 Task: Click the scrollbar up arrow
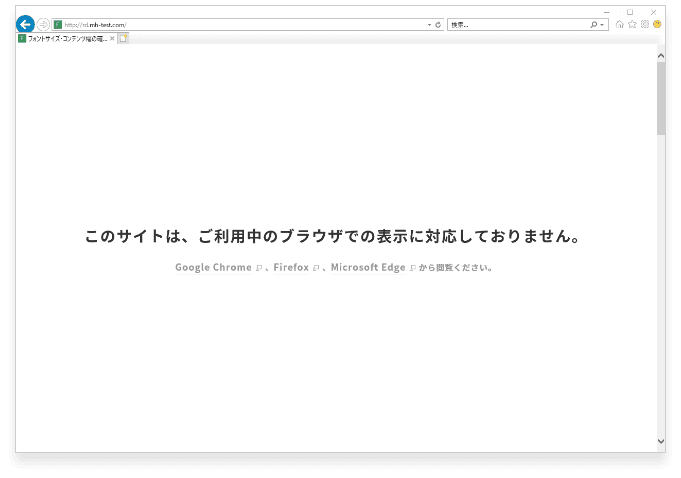coord(661,56)
